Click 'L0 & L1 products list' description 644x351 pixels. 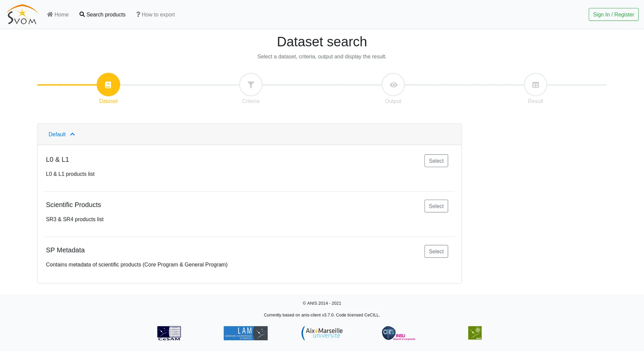coord(70,174)
